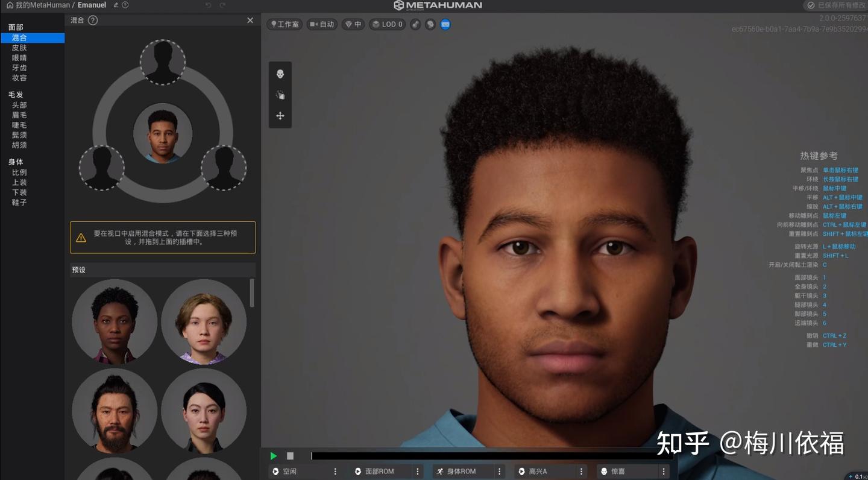Click the home icon next to 我的MetaHuman
The width and height of the screenshot is (868, 480).
(x=10, y=5)
